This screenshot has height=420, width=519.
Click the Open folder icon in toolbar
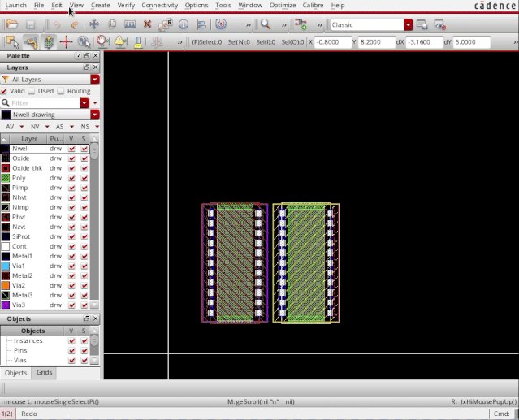(x=12, y=24)
